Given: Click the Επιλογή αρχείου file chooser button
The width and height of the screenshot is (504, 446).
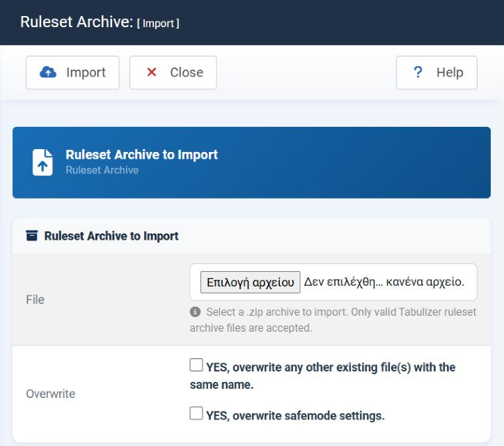Looking at the screenshot, I should click(x=251, y=282).
